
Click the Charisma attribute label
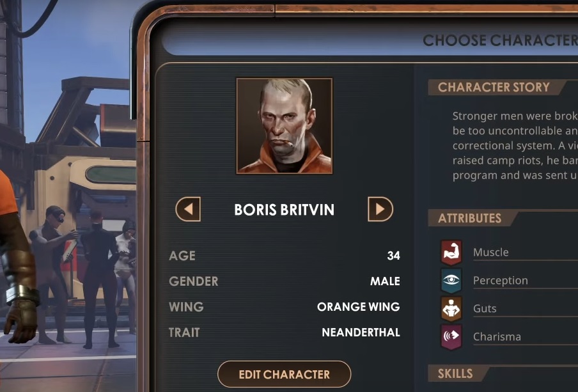[497, 336]
